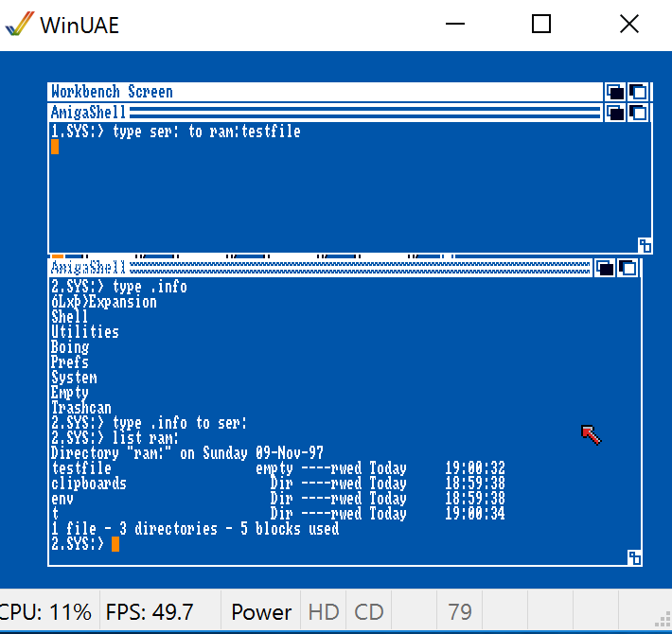
Task: Click the Power LED in status bar
Action: 261,611
